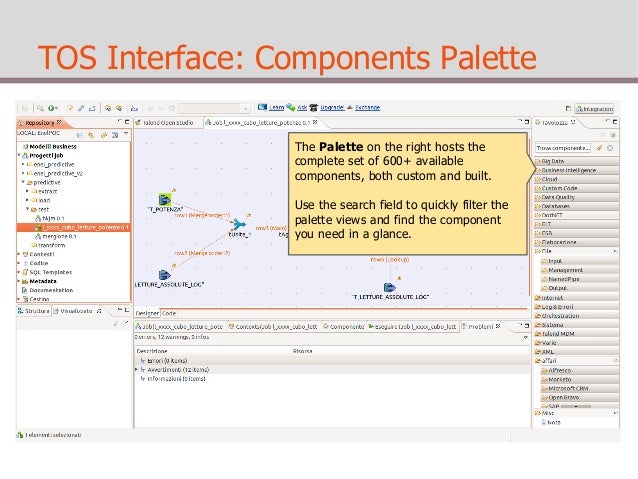Click the save icon at toolbar start
The image size is (638, 479).
click(25, 108)
